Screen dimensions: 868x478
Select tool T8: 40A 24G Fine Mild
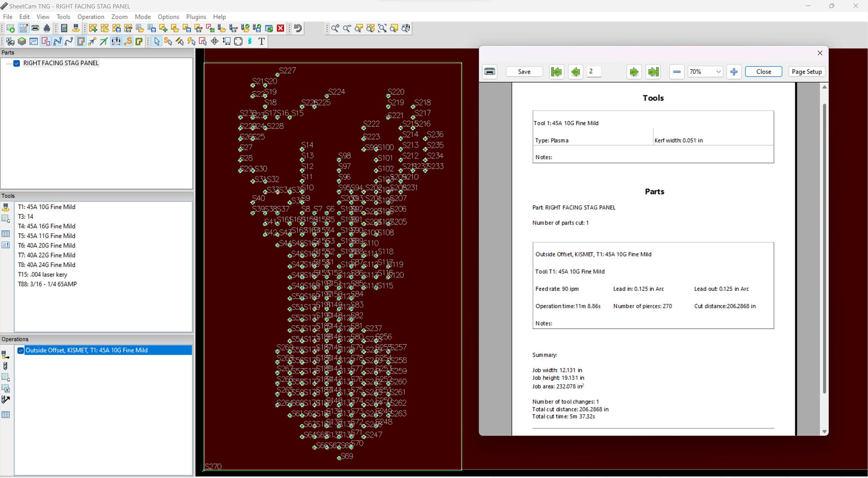click(x=47, y=265)
